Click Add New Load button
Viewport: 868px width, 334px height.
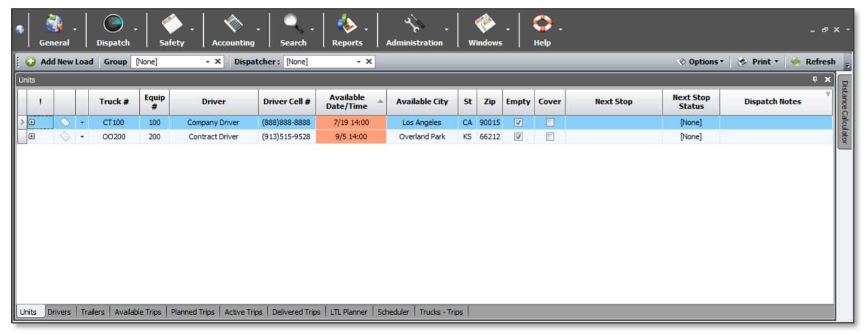pos(60,62)
